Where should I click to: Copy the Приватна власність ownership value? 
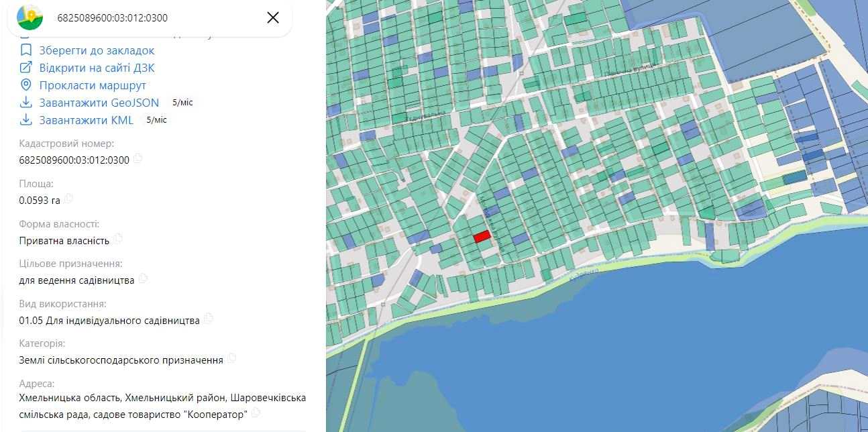pyautogui.click(x=118, y=239)
